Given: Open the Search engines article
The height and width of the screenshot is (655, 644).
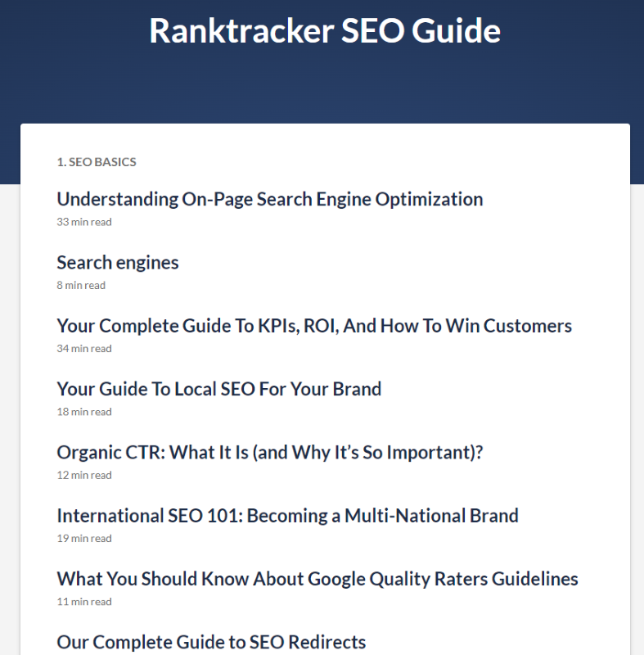Looking at the screenshot, I should (118, 263).
